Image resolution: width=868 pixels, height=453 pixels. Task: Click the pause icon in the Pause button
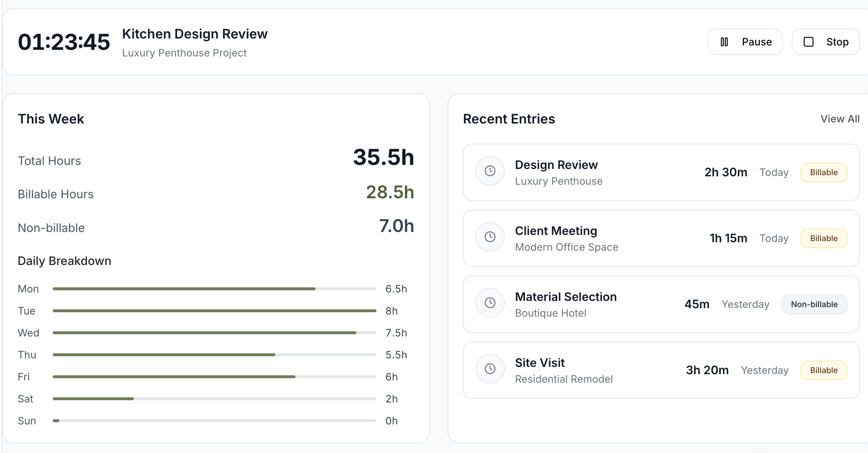click(x=725, y=42)
